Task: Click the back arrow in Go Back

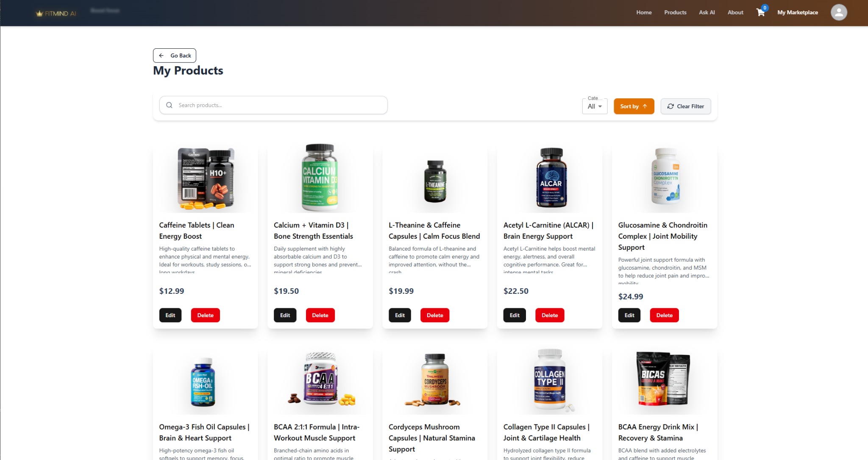Action: [161, 56]
